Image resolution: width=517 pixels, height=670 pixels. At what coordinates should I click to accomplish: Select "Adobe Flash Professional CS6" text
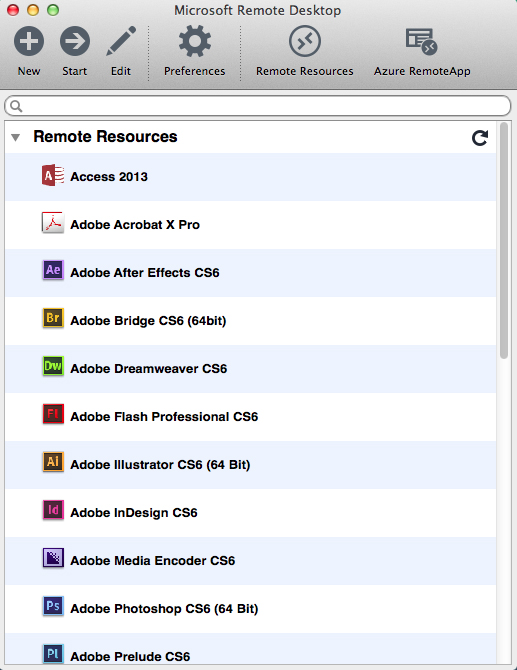[164, 417]
